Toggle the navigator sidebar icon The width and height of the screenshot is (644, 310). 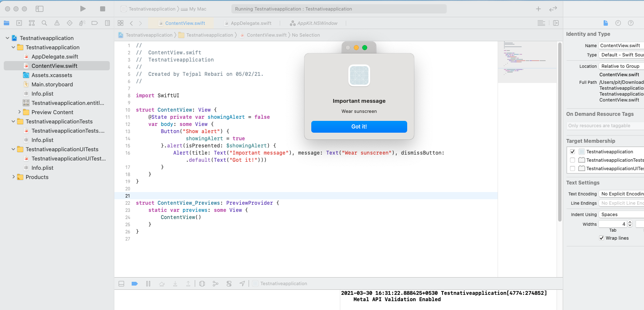(40, 9)
